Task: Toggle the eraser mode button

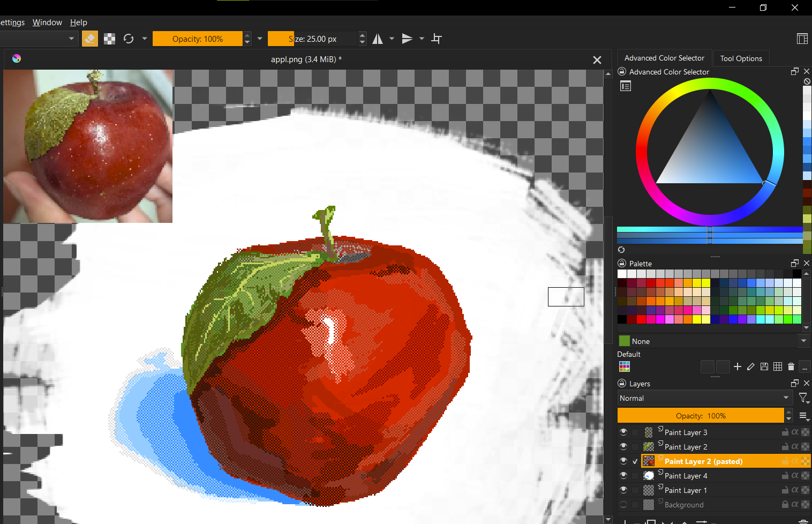Action: pos(90,39)
